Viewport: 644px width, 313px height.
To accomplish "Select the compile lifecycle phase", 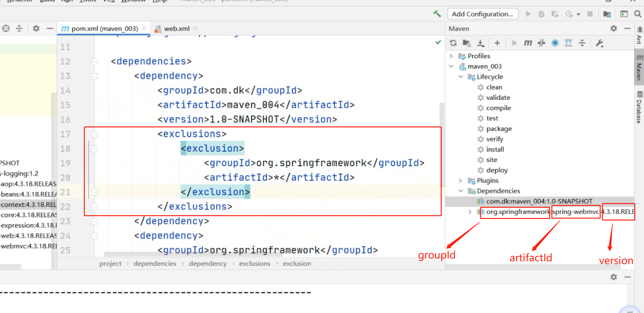I will coord(498,108).
